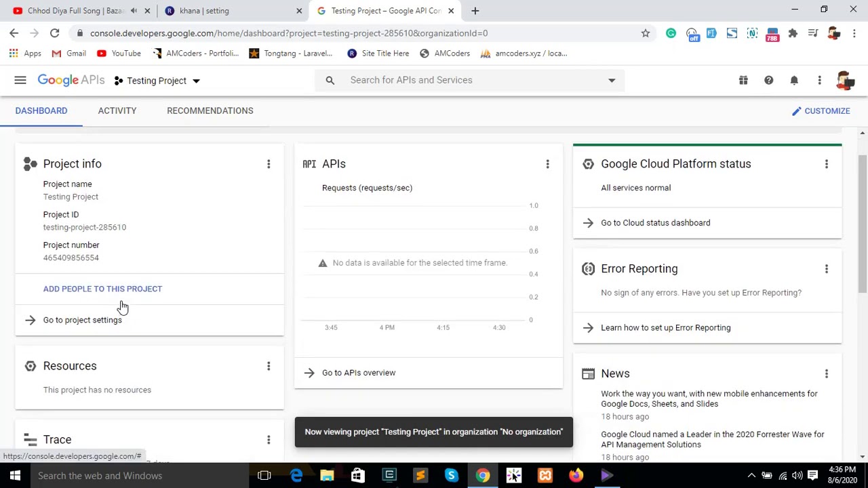Go to Cloud status dashboard link
This screenshot has width=868, height=488.
click(655, 223)
